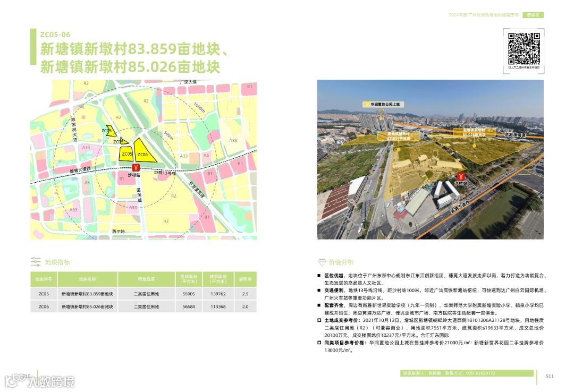This screenshot has width=574, height=392.
Task: Click the 容积率 table column header
Action: click(x=245, y=279)
